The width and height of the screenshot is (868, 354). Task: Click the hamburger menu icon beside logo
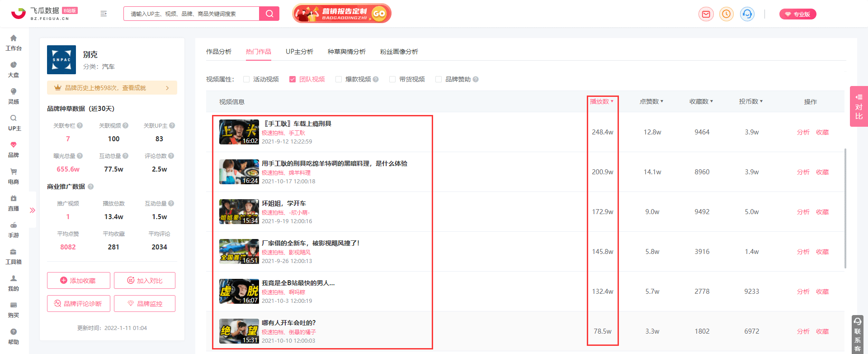point(104,14)
